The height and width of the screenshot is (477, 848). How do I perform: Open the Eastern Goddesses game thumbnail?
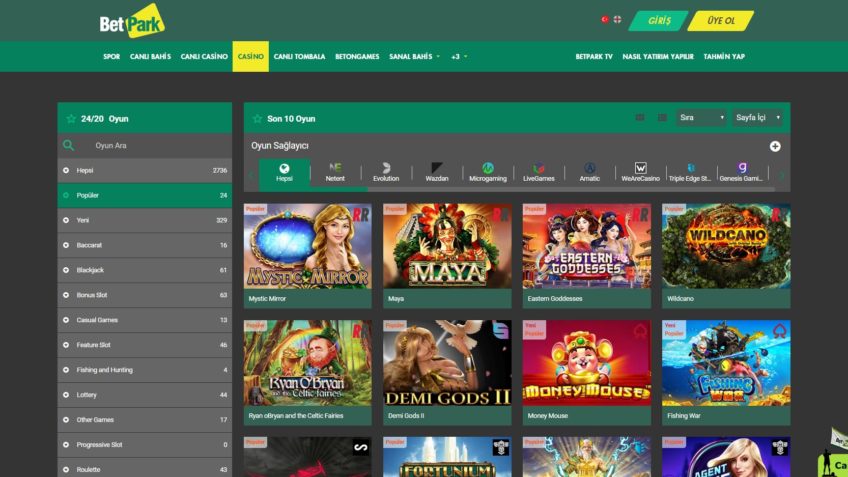coord(587,246)
